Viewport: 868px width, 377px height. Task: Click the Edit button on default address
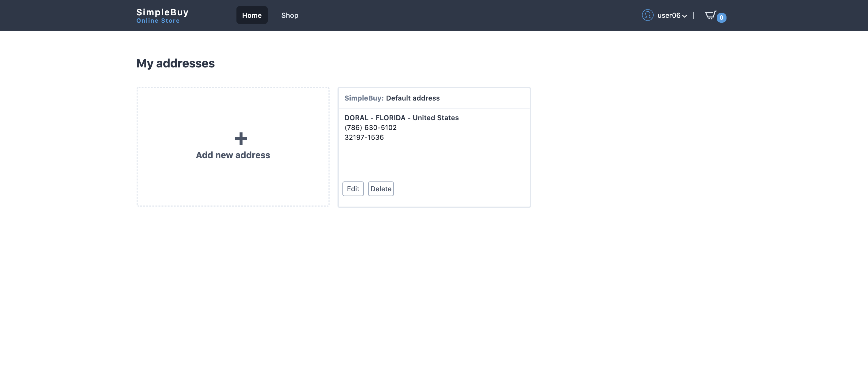(353, 188)
